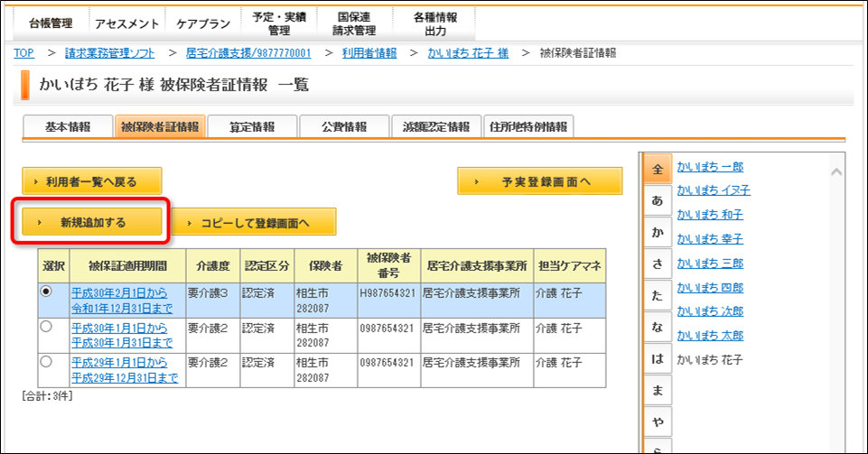This screenshot has width=868, height=454.
Task: Go to 請求業務管理ソフト breadcrumb
Action: 109,53
